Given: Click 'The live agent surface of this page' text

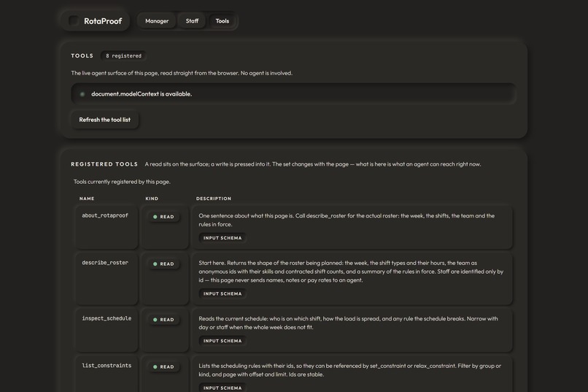Looking at the screenshot, I should (x=182, y=73).
